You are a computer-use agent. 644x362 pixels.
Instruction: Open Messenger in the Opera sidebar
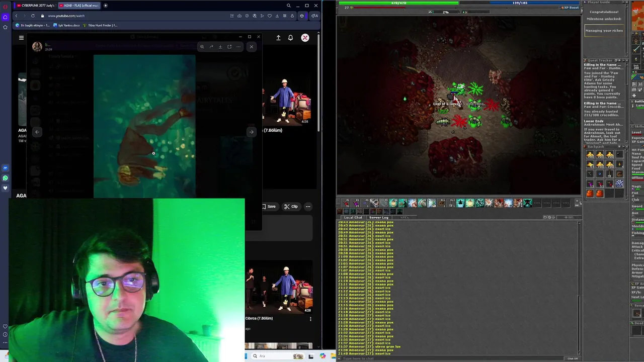point(5,168)
